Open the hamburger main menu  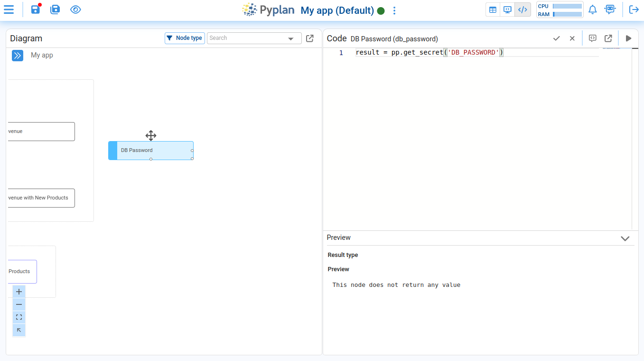click(x=9, y=9)
